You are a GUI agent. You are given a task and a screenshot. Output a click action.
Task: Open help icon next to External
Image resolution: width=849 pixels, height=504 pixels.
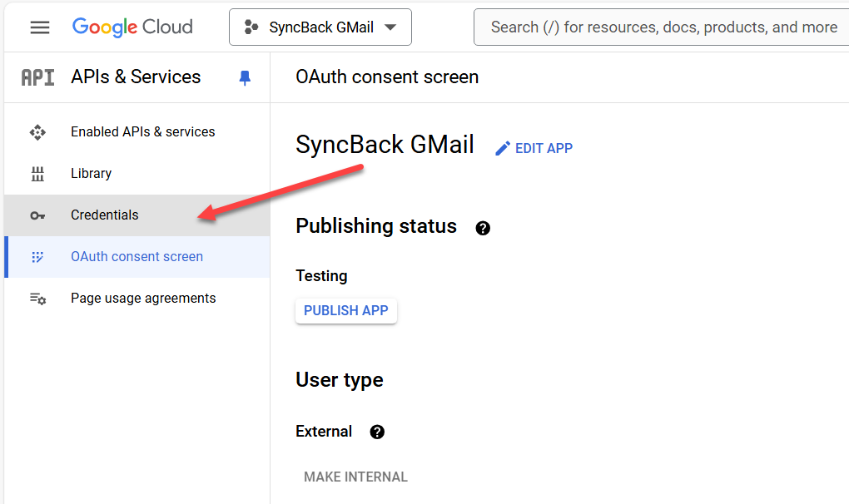377,432
